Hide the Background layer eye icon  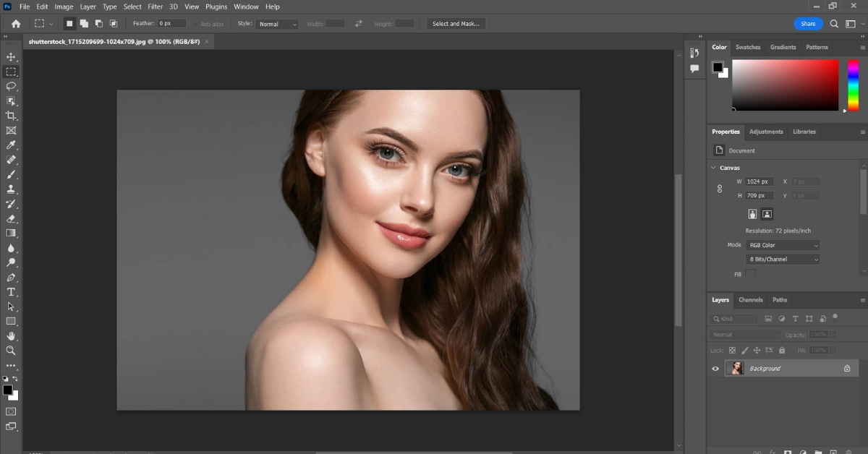click(715, 369)
